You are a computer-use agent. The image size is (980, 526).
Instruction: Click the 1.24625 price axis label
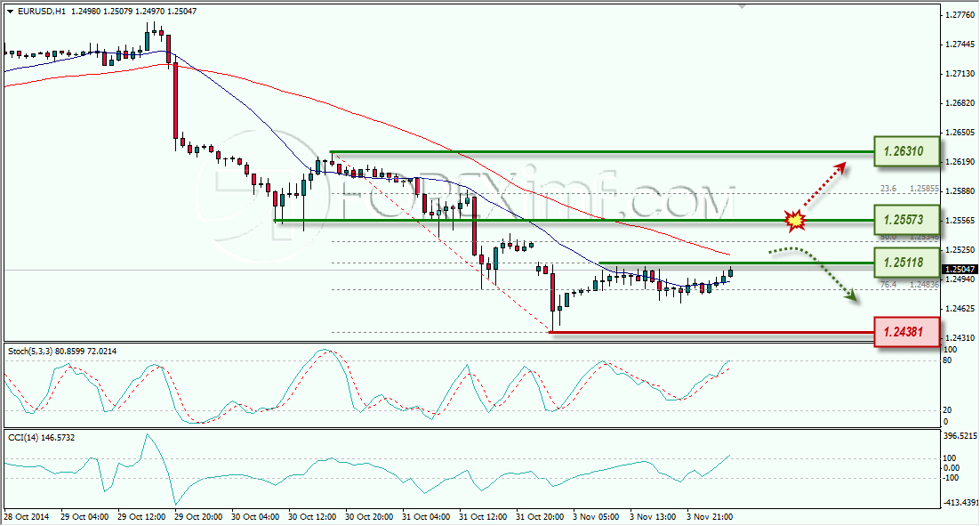(x=960, y=309)
